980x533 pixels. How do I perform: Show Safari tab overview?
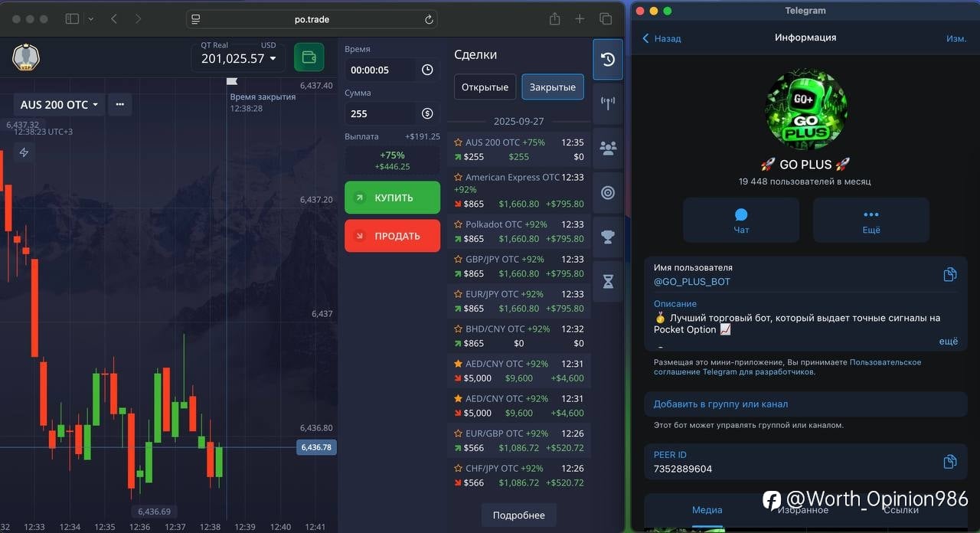click(606, 19)
